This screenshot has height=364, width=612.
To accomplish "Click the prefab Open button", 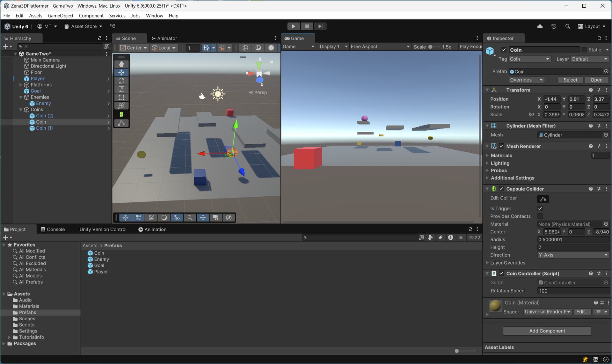I will point(596,80).
